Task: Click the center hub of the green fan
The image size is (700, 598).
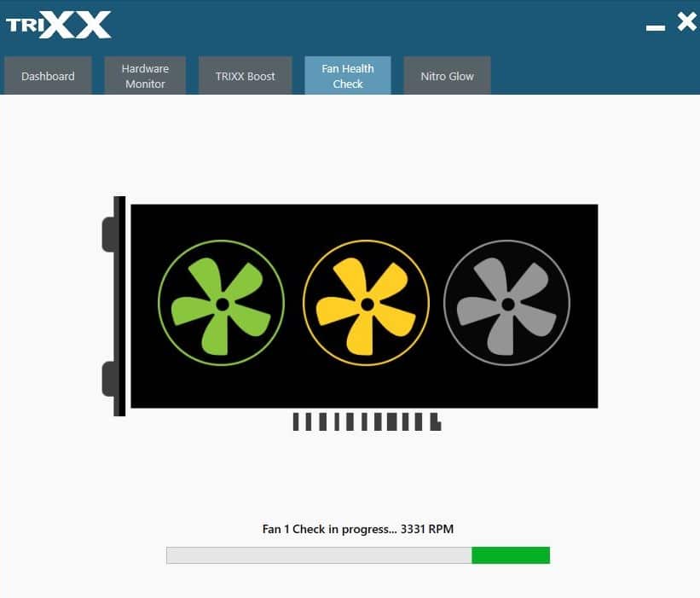Action: [x=222, y=304]
